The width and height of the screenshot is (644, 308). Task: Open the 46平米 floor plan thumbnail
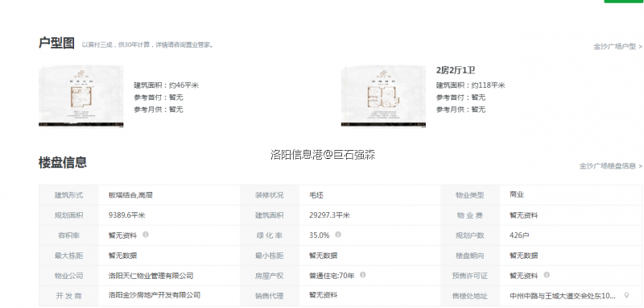coord(81,96)
